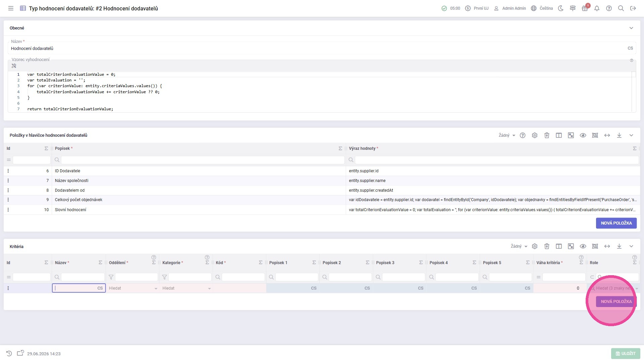
Task: Open the gift box news icon
Action: [585, 8]
